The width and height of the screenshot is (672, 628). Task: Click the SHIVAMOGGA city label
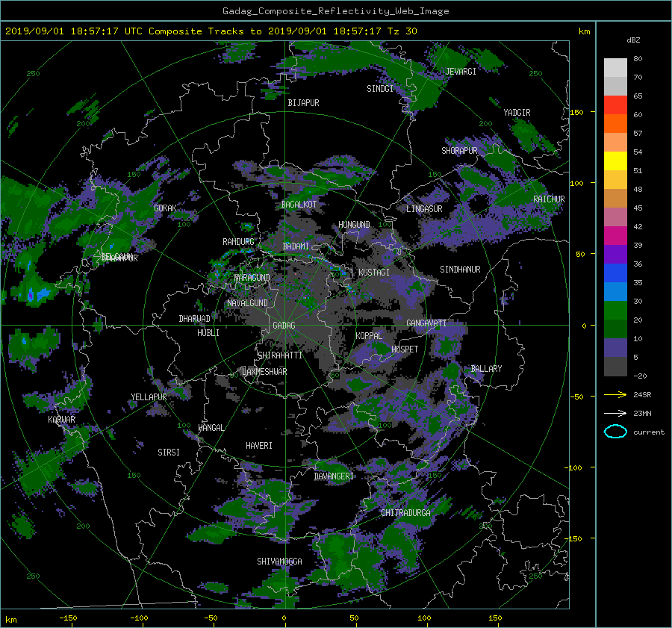click(x=279, y=561)
